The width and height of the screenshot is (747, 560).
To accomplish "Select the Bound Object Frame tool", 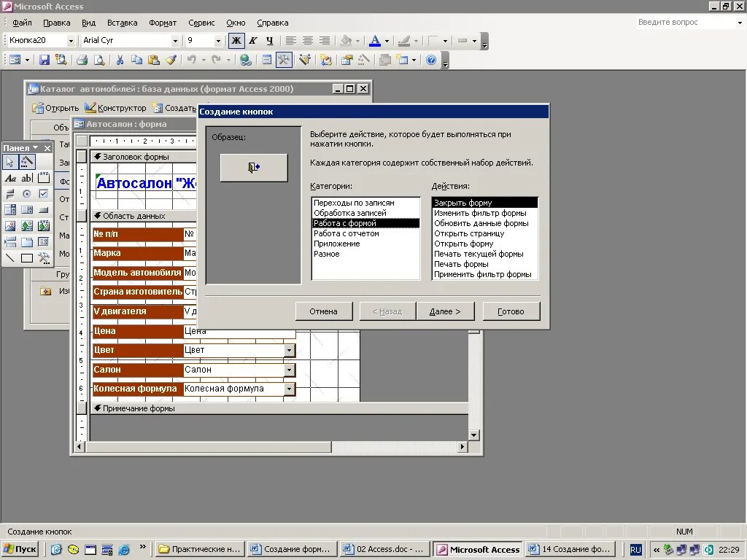I will 43,226.
